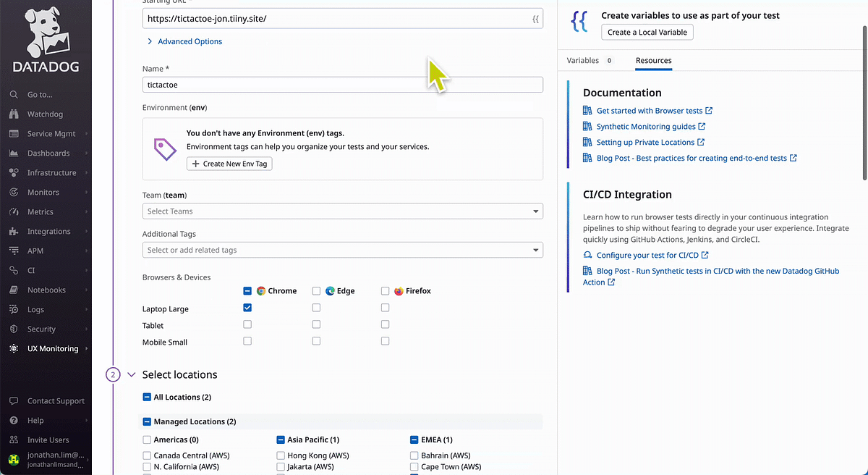Image resolution: width=868 pixels, height=475 pixels.
Task: Open Synthetic Monitoring guides link
Action: (x=646, y=127)
